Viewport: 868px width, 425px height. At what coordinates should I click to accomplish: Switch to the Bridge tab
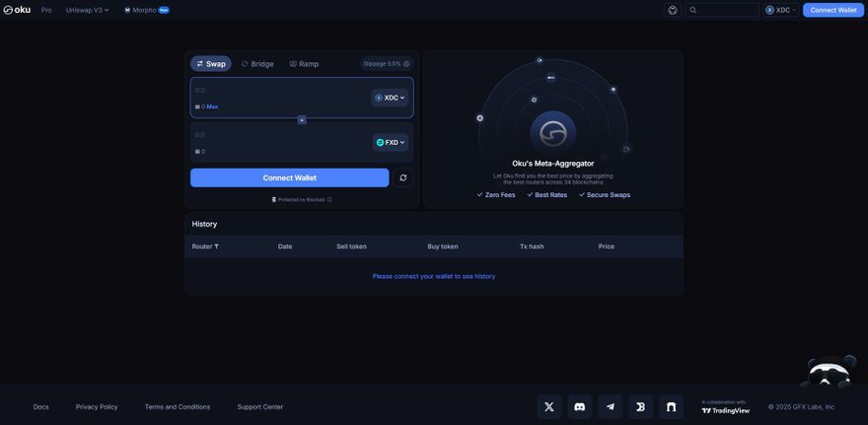coord(257,63)
